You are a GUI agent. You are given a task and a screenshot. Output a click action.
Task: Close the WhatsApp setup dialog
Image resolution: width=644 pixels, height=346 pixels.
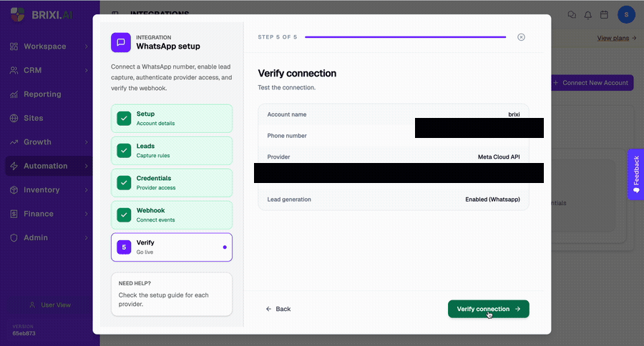521,37
